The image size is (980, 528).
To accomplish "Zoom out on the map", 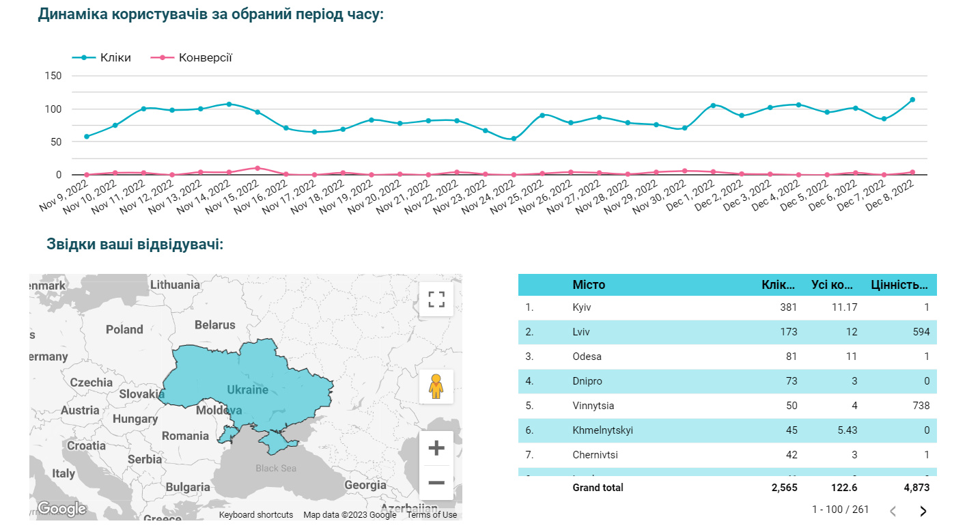I will 436,483.
